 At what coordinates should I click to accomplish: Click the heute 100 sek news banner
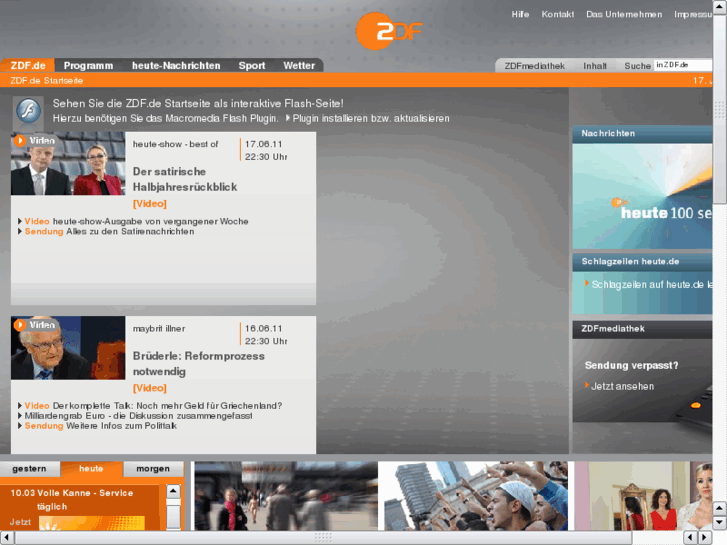coord(642,196)
